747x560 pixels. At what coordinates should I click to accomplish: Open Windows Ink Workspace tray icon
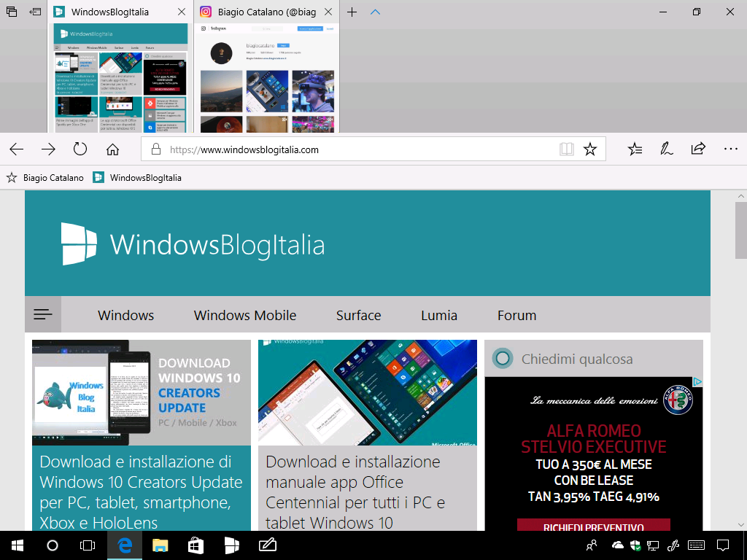tap(673, 545)
